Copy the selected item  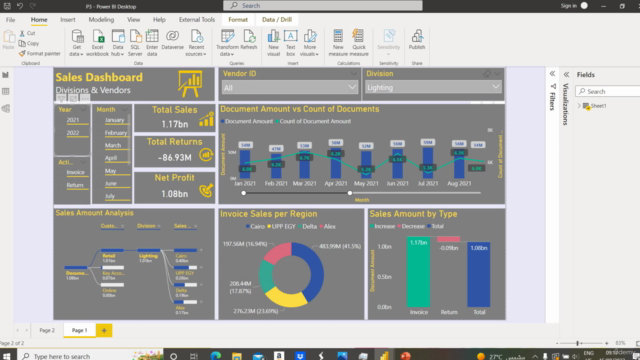click(x=29, y=43)
